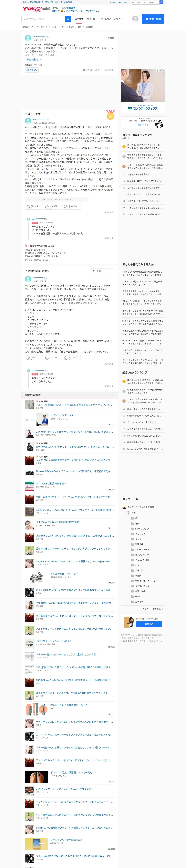
Task: Click 違反報告 under the best answer
Action: 108,213
